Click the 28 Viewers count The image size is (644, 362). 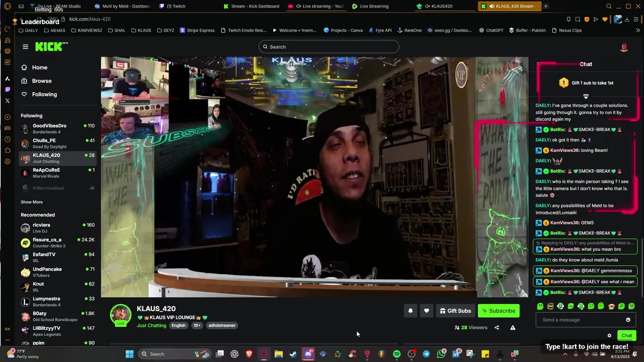471,327
